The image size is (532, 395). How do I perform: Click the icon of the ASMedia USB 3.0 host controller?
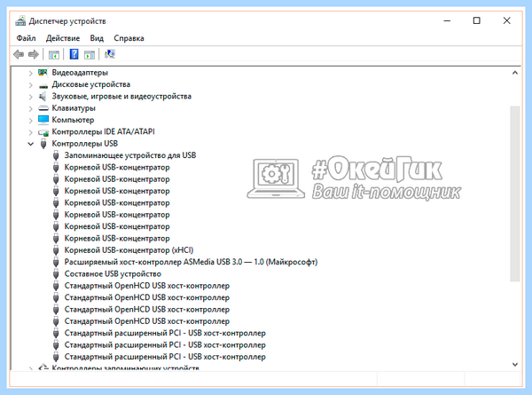(56, 262)
